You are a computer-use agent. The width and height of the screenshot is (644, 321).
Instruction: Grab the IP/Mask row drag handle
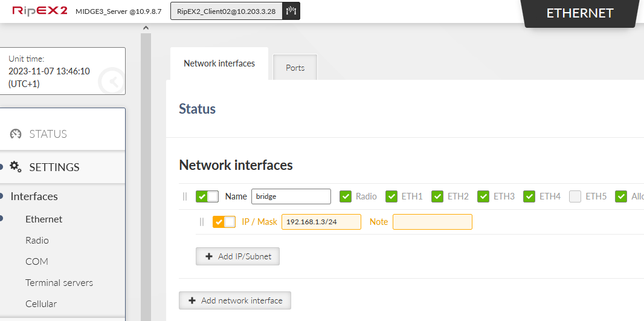pyautogui.click(x=202, y=222)
